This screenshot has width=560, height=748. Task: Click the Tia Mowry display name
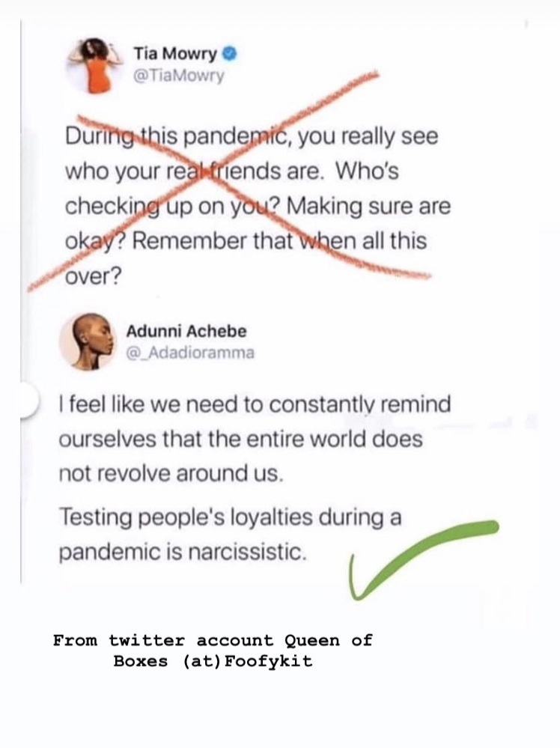[175, 54]
